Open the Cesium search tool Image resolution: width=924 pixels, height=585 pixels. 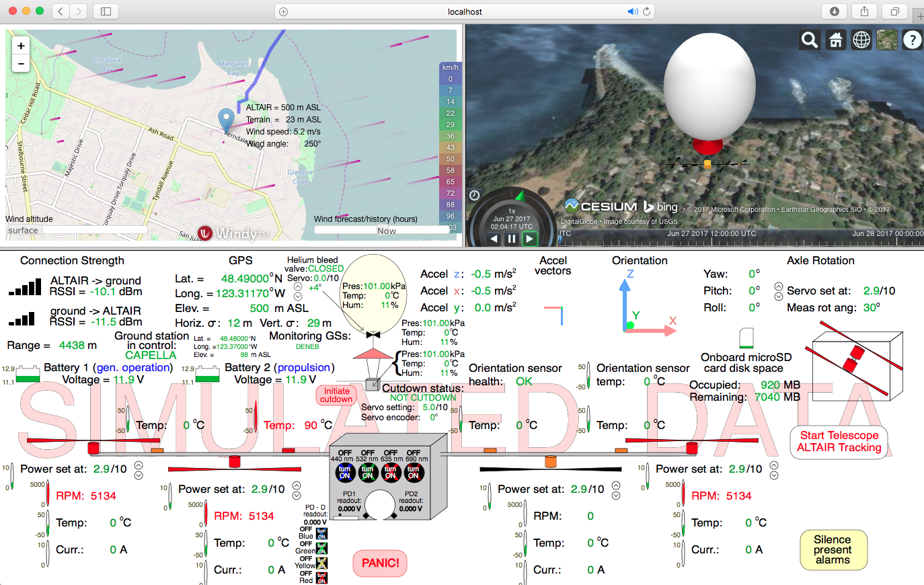(810, 40)
